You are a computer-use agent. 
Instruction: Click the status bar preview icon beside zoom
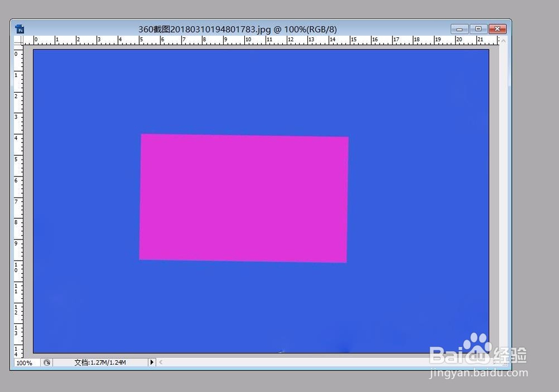coord(47,362)
